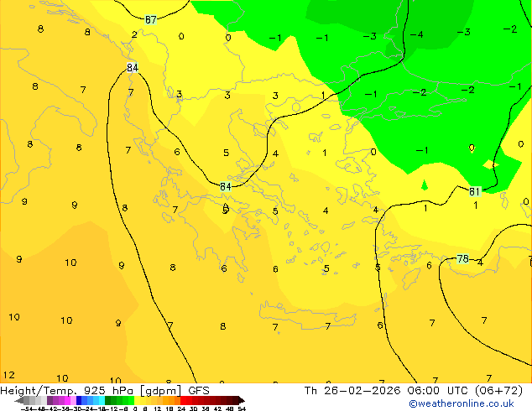Click the gray left arrow end of the legend

click(18, 401)
